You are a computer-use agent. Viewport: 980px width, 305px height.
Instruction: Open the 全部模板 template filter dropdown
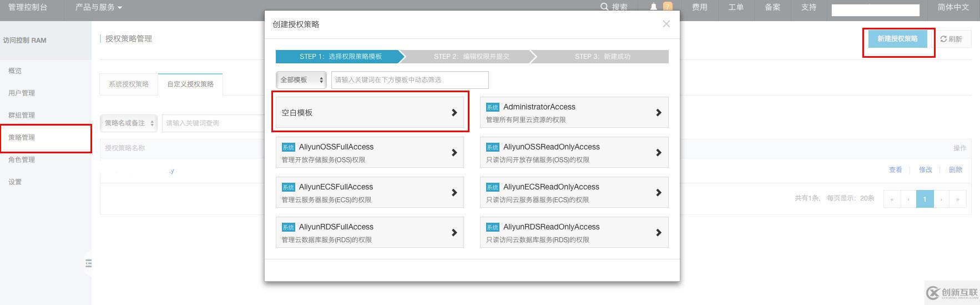tap(301, 80)
